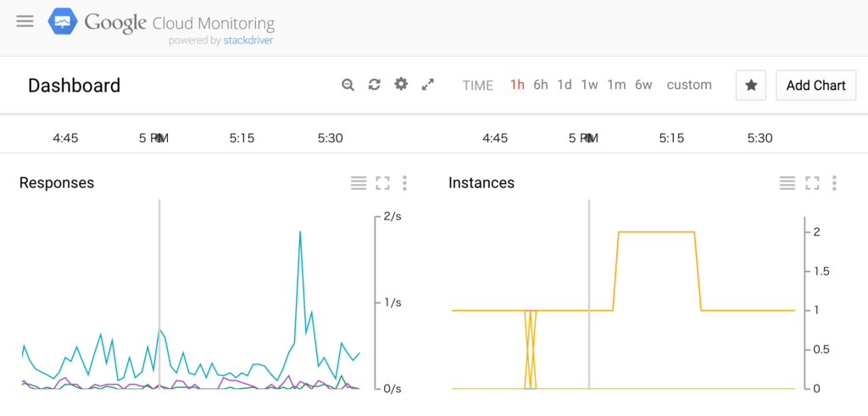This screenshot has height=416, width=868.
Task: Expand the Instances chart to fullscreen
Action: tap(812, 183)
